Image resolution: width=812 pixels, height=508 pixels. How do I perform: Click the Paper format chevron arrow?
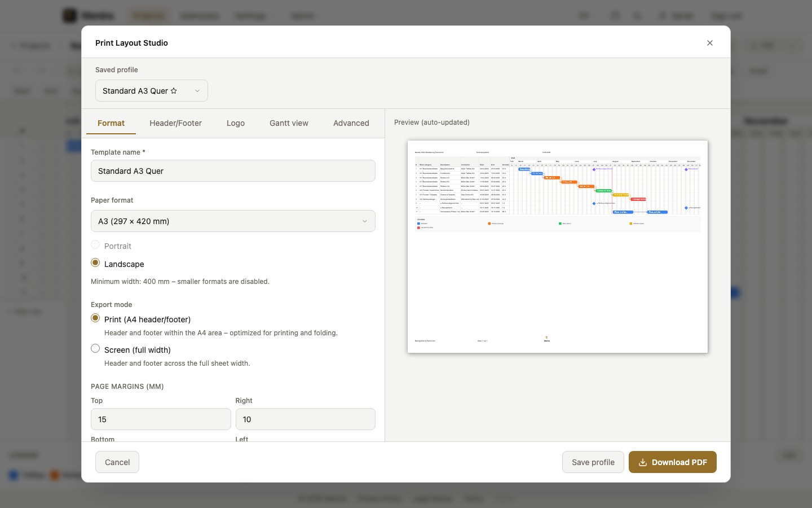click(365, 221)
